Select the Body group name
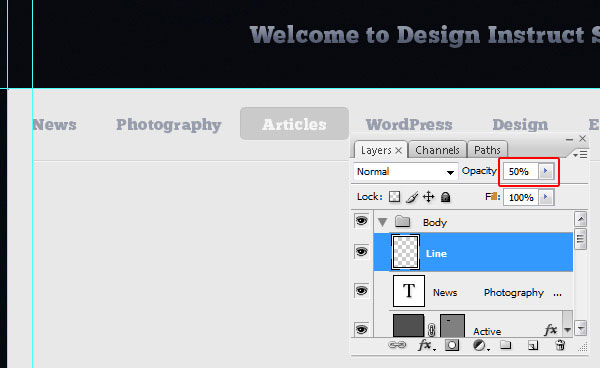600x368 pixels. click(x=435, y=222)
